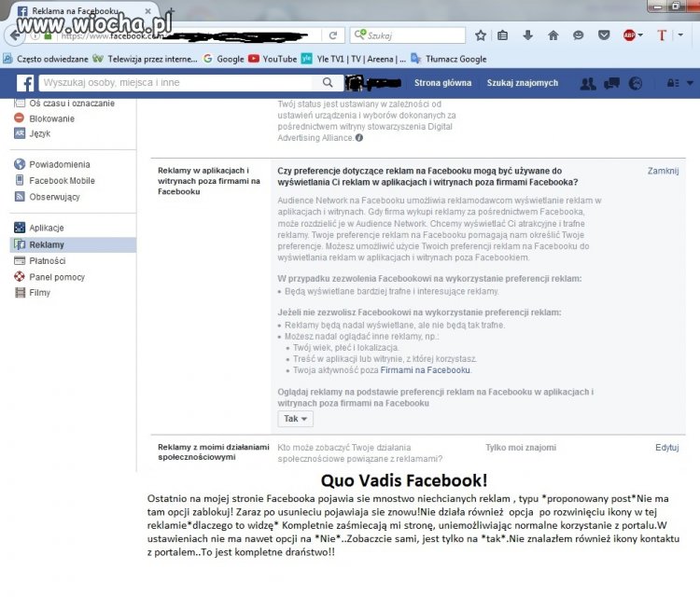Expand the dropdown arrow beside the T icon

(x=680, y=35)
